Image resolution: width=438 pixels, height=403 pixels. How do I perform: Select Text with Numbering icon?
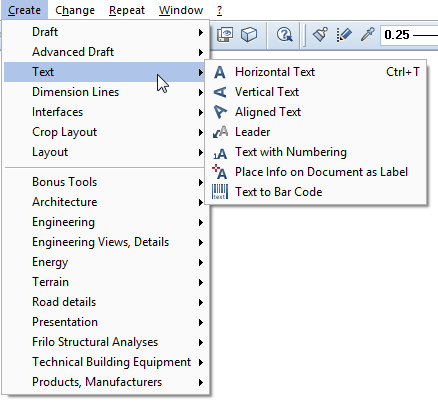[x=220, y=153]
